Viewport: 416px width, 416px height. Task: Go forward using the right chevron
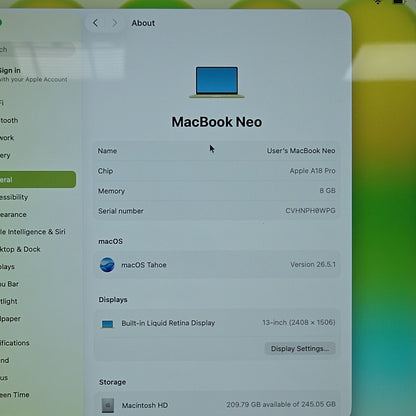114,23
